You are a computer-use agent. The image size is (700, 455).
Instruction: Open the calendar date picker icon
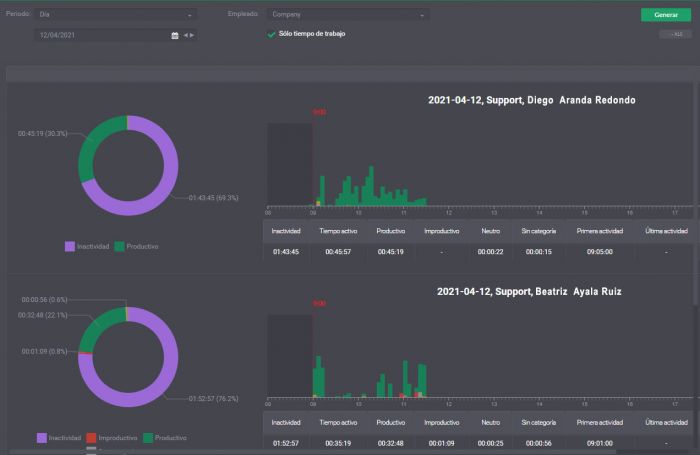[175, 35]
